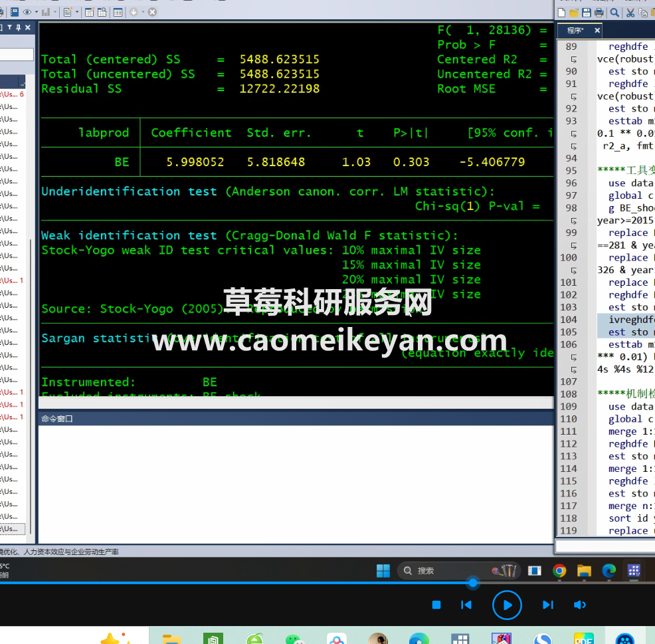Expand the Graph icon dropdown arrow
The image size is (655, 644).
54,12
